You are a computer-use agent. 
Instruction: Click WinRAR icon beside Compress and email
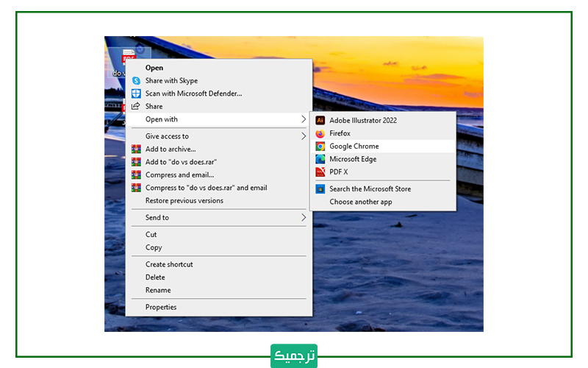[136, 175]
